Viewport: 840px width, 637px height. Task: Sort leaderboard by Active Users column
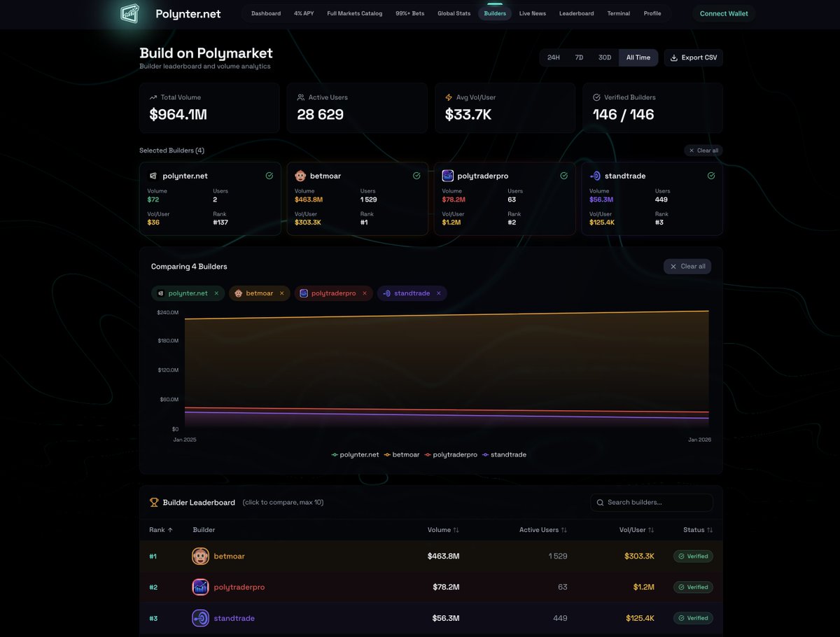click(x=543, y=530)
